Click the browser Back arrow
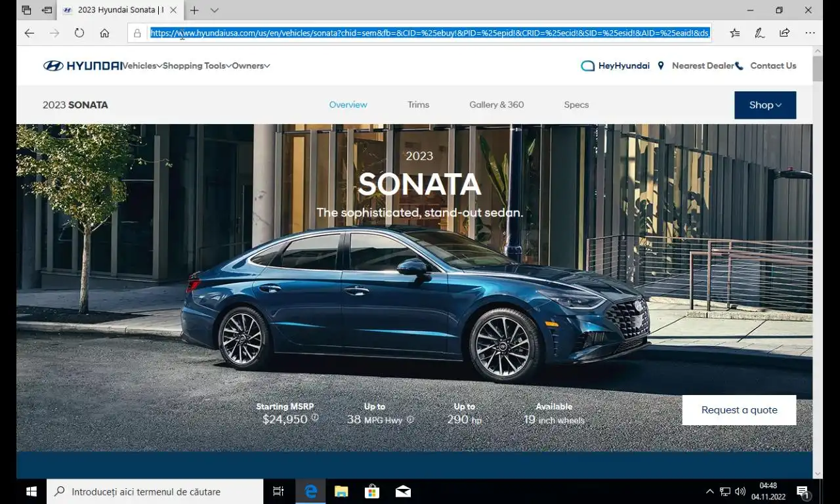 click(29, 33)
